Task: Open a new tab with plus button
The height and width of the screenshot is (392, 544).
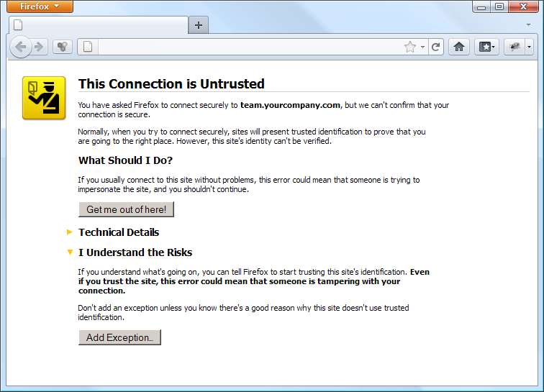Action: pos(199,25)
